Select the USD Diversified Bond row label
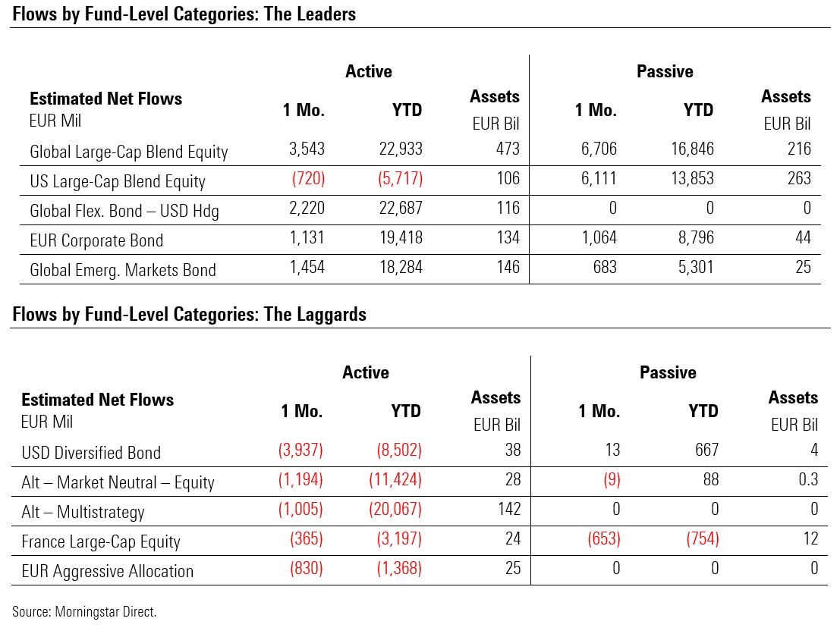This screenshot has height=634, width=840. tap(91, 453)
